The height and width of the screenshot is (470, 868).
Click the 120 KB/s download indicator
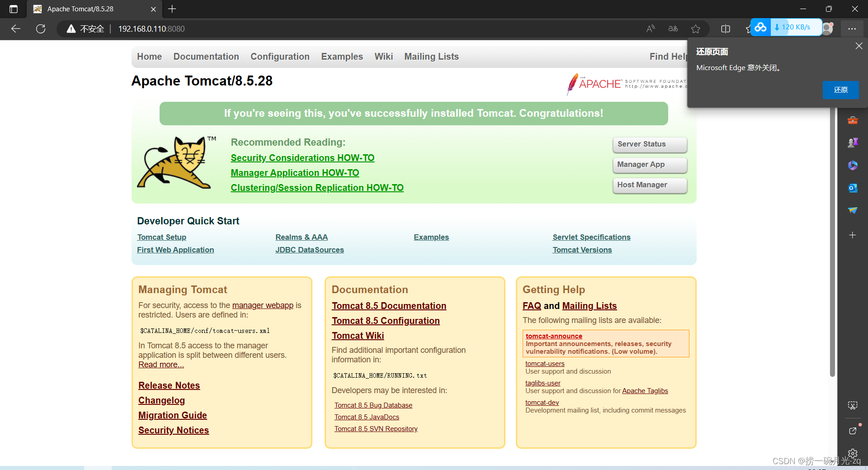tap(796, 27)
